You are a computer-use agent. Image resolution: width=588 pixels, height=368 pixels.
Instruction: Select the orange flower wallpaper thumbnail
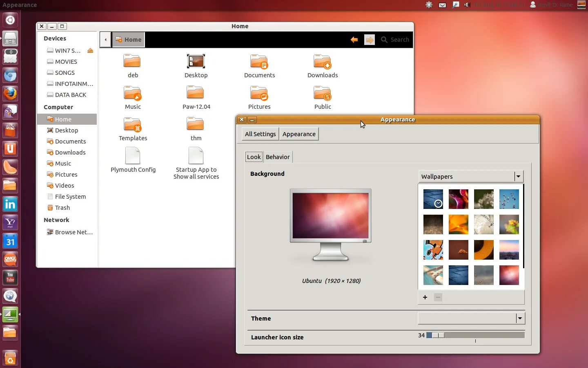pos(458,224)
